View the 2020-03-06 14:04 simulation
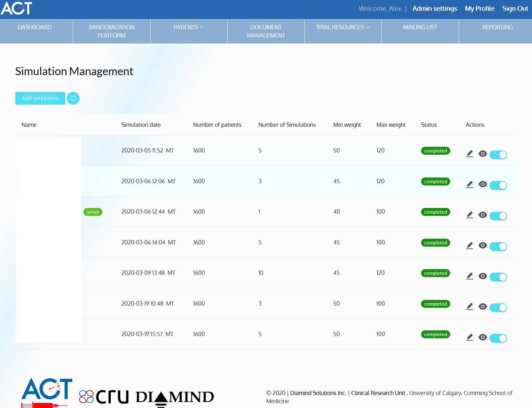 483,246
